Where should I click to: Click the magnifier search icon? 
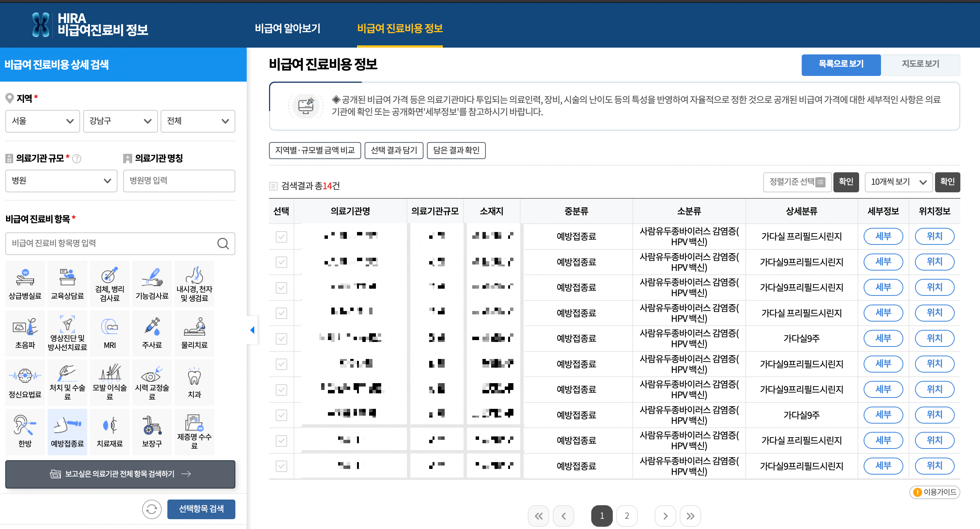[223, 244]
